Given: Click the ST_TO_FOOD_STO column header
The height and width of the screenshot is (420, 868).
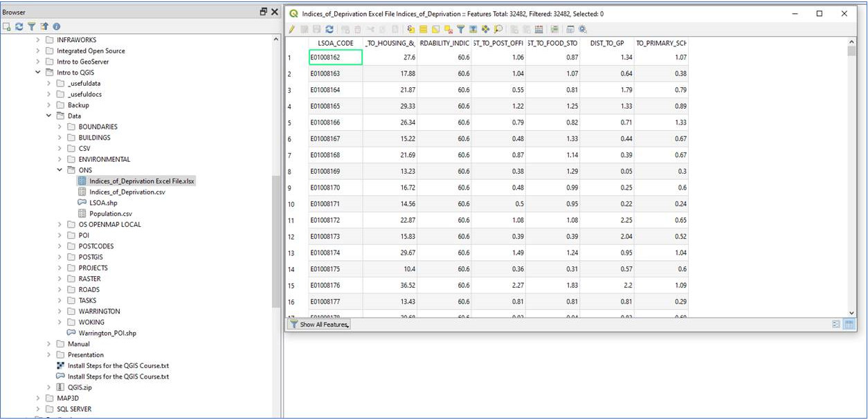Looking at the screenshot, I should pos(553,43).
